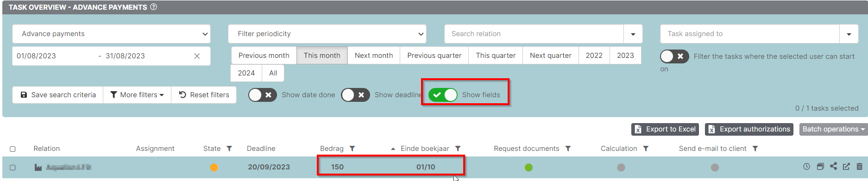
Task: Click the clock history icon in the row
Action: point(806,167)
